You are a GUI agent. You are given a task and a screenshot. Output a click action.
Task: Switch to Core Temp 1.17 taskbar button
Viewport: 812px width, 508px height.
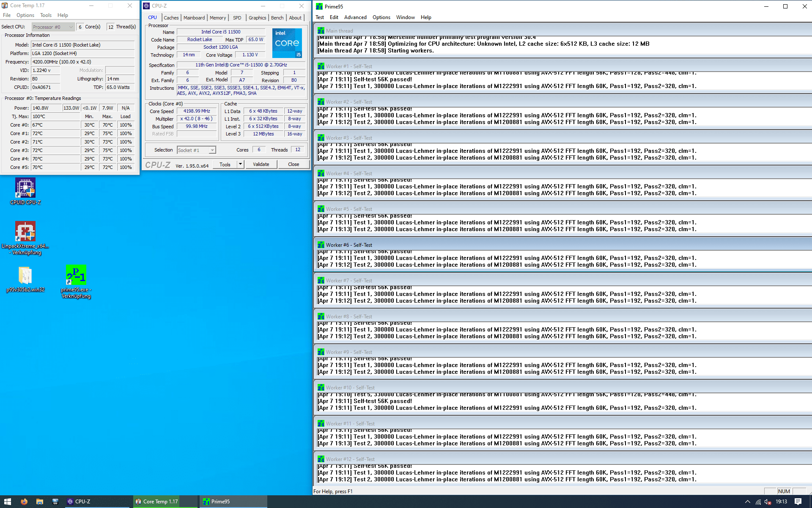(165, 502)
